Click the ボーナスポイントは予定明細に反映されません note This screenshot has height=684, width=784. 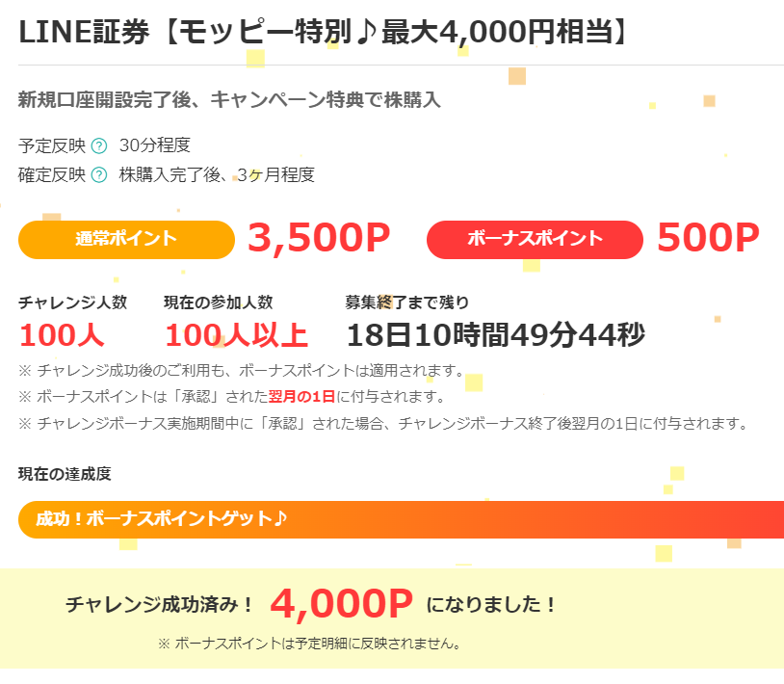309,644
